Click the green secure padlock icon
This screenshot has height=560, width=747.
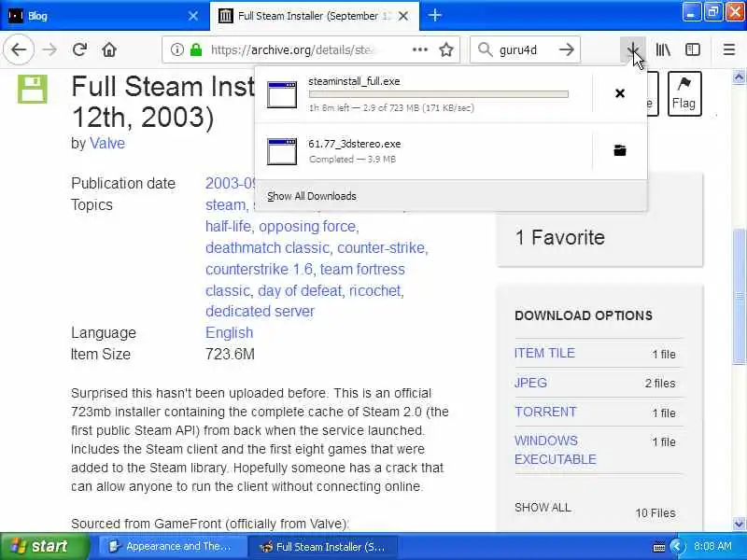(x=196, y=49)
